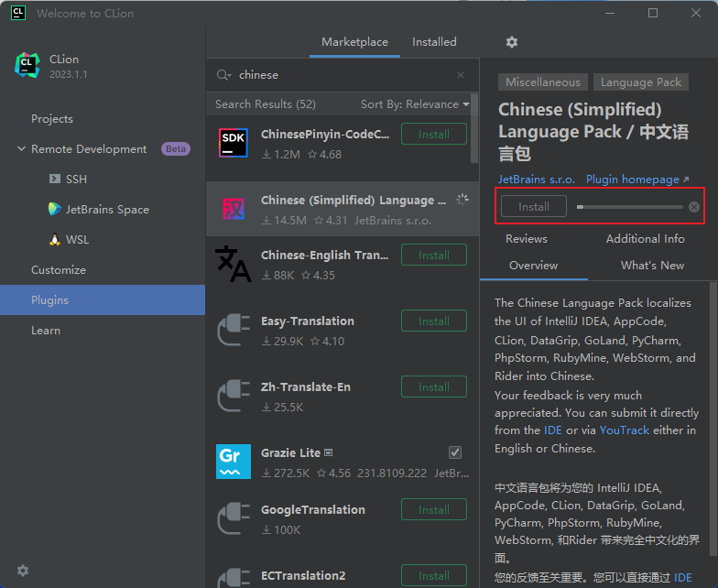718x588 pixels.
Task: Click the search magnifier options icon
Action: tap(223, 75)
